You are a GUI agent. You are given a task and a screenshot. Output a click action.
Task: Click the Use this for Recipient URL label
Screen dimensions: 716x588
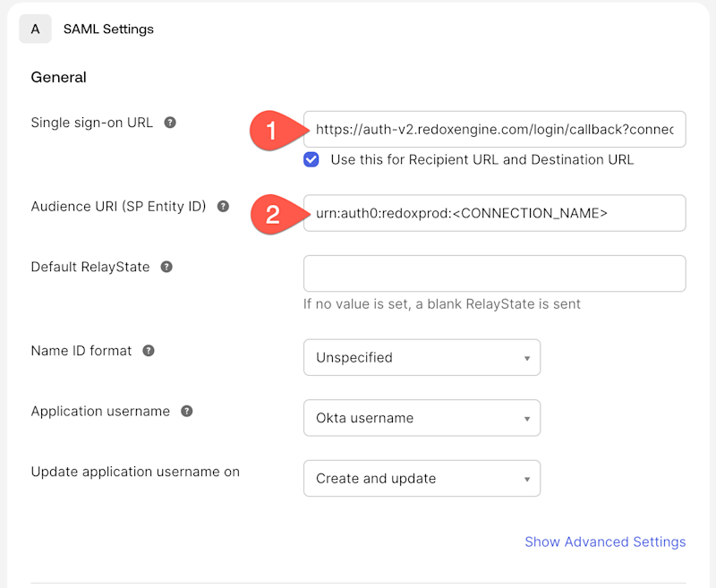tap(482, 159)
